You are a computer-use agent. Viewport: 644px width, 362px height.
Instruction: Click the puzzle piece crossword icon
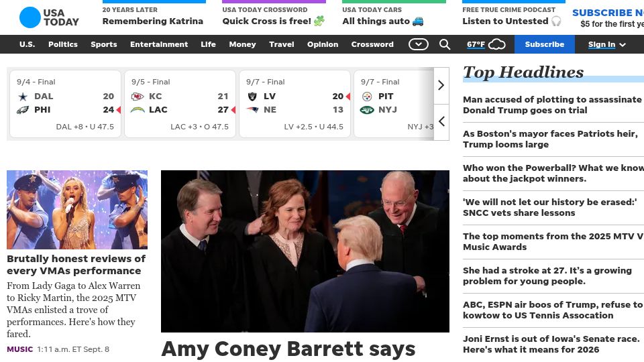(x=319, y=21)
